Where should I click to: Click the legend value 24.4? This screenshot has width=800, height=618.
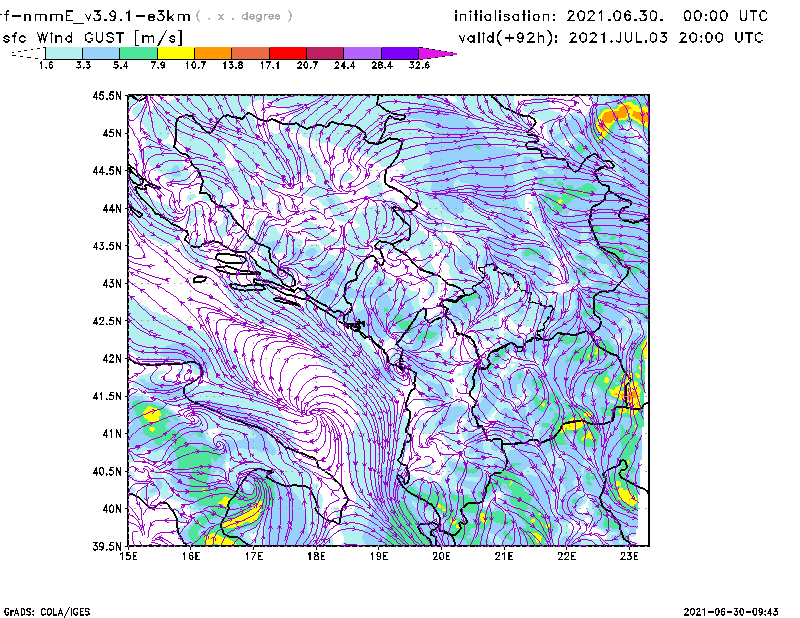click(x=344, y=65)
